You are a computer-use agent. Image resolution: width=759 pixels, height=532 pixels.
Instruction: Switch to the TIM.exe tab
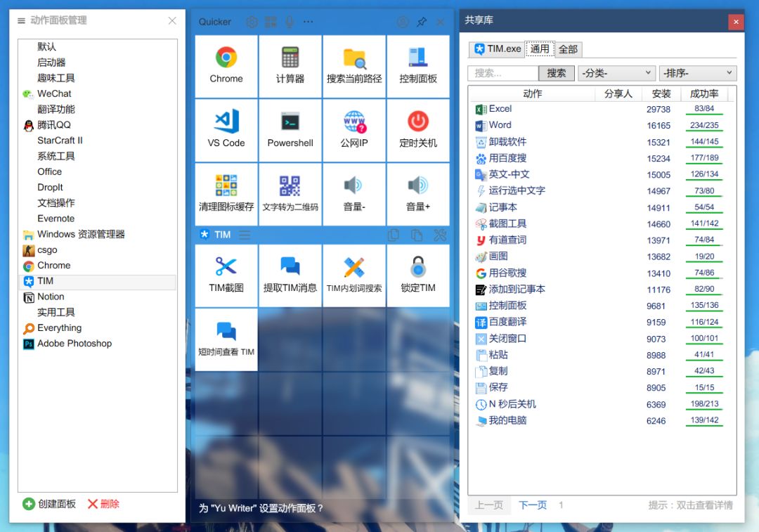pos(497,49)
